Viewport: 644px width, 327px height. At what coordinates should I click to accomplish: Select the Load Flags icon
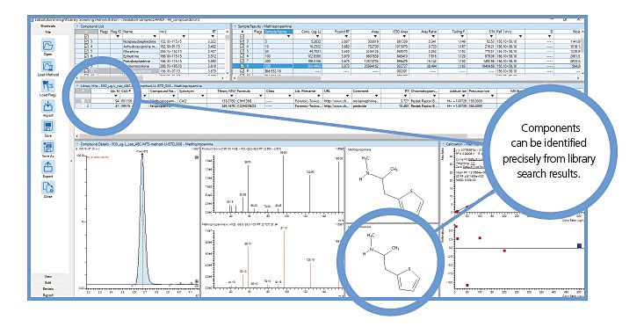tap(48, 86)
